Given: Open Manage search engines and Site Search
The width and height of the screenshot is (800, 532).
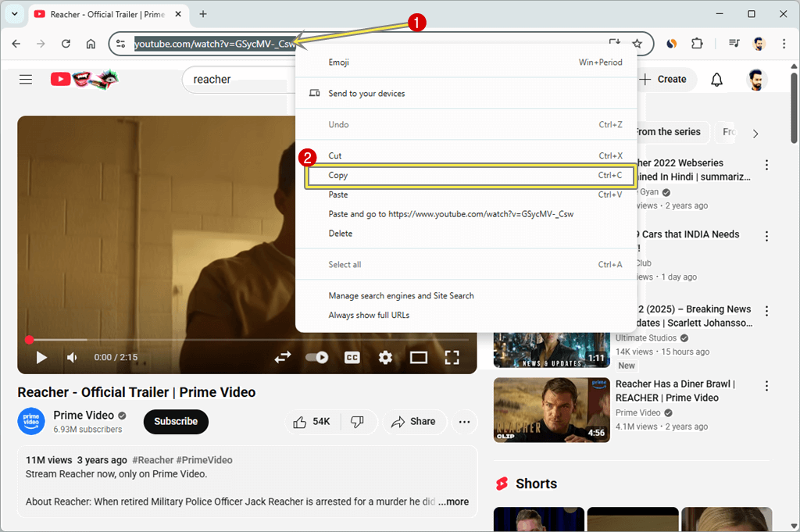Looking at the screenshot, I should [466, 296].
